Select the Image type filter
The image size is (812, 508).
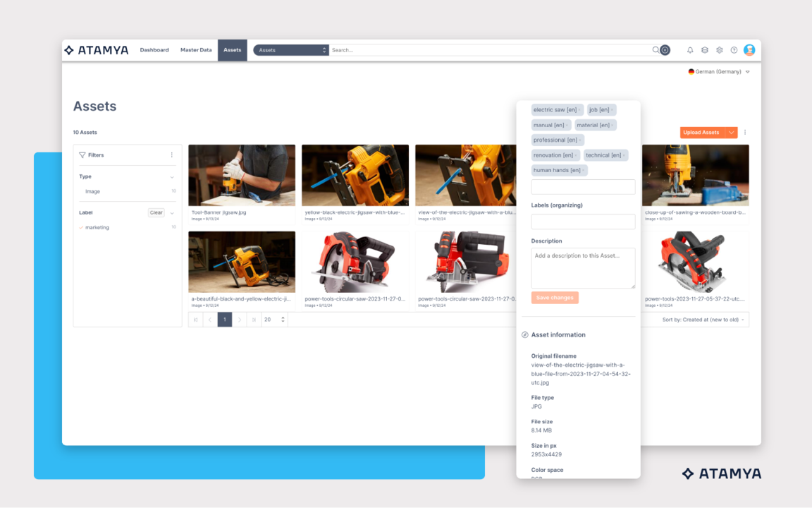pos(93,191)
